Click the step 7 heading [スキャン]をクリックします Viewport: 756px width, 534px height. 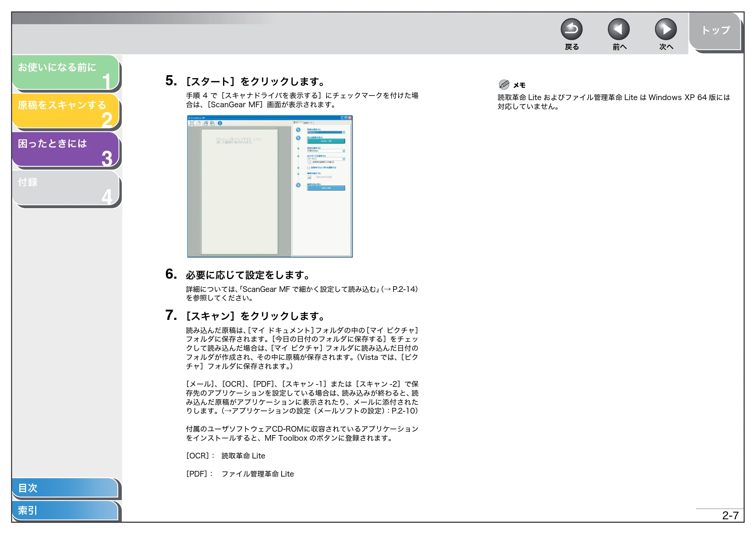pyautogui.click(x=256, y=316)
